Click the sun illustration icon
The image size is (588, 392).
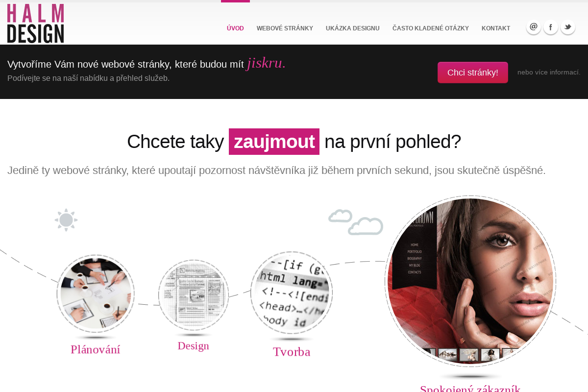pos(66,220)
